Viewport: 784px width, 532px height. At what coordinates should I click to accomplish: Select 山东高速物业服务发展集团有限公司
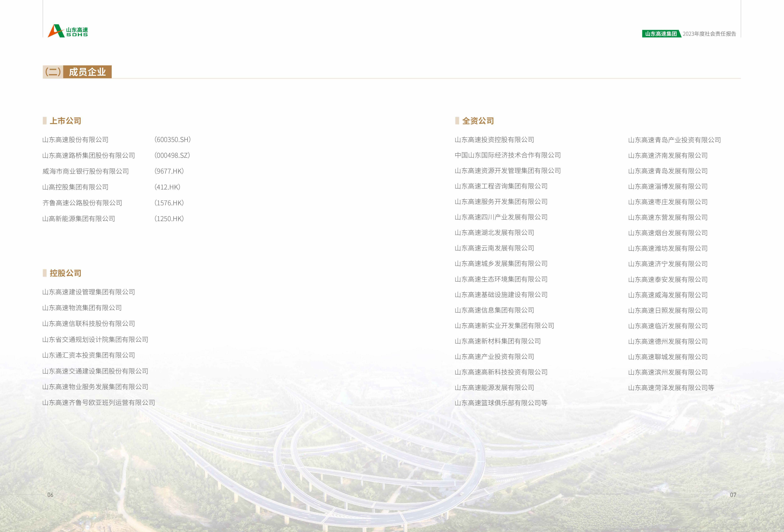[95, 387]
